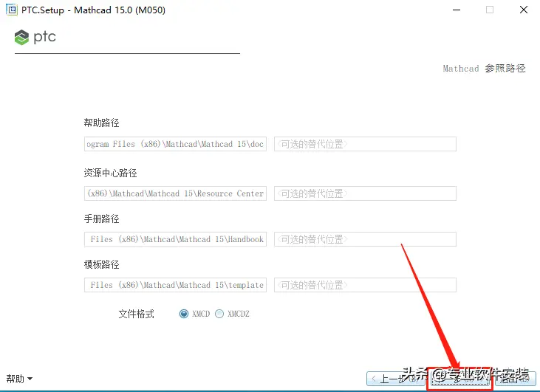Close the PTC.Setup installer window
Screen dimensions: 540x392
coord(524,10)
